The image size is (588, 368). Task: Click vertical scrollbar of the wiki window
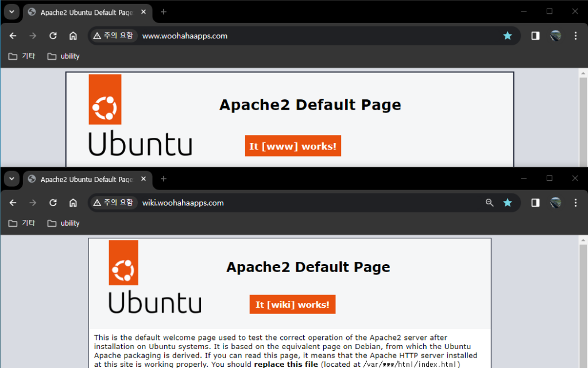point(583,305)
